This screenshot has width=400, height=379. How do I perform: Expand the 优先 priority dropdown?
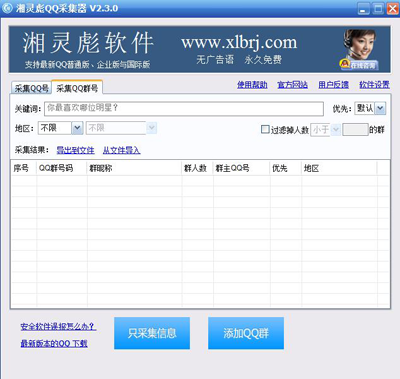click(380, 108)
